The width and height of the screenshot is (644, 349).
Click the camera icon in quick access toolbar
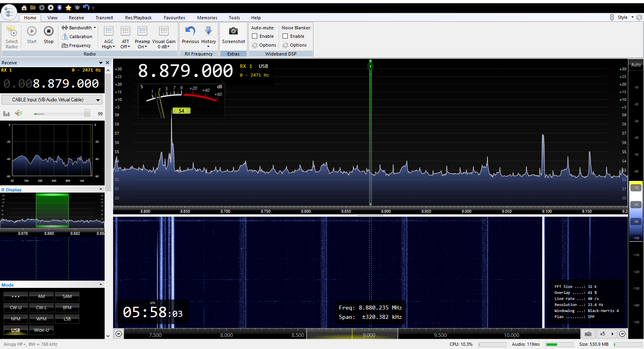(x=77, y=8)
